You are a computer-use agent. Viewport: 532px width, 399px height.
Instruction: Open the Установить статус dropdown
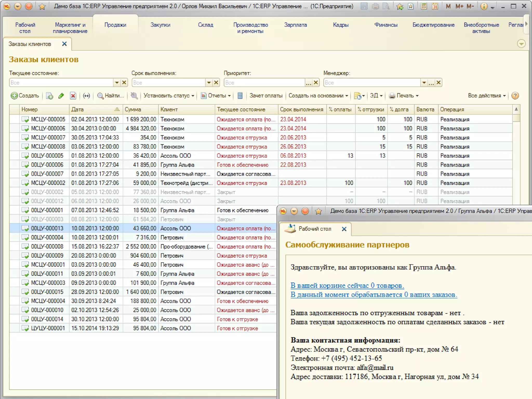(169, 96)
